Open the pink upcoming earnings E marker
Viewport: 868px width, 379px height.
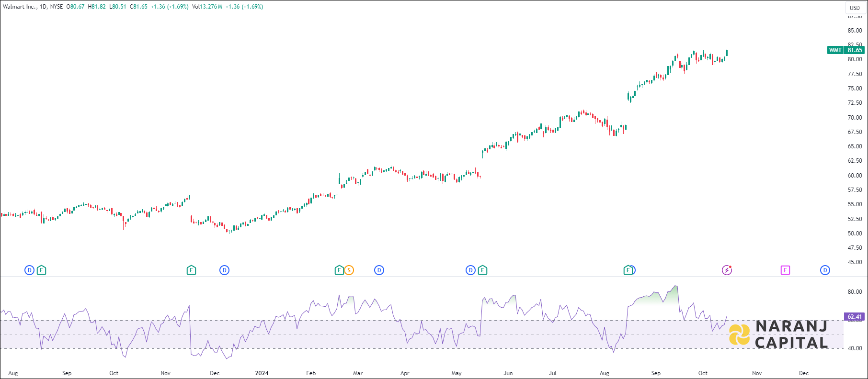pos(785,270)
